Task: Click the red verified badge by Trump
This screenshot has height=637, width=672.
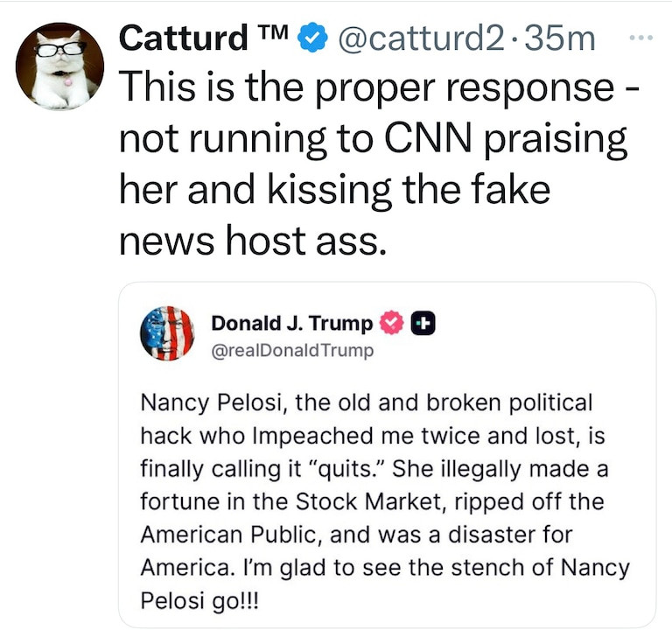Action: [x=390, y=324]
